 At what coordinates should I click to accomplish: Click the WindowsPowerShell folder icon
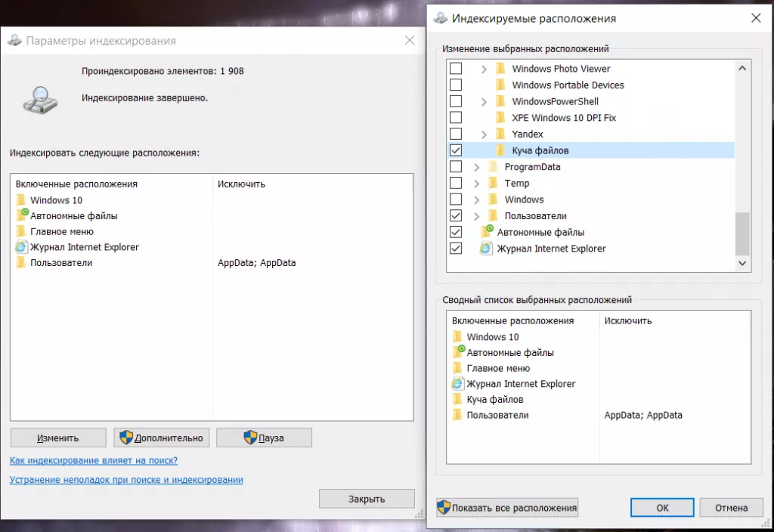pos(500,101)
